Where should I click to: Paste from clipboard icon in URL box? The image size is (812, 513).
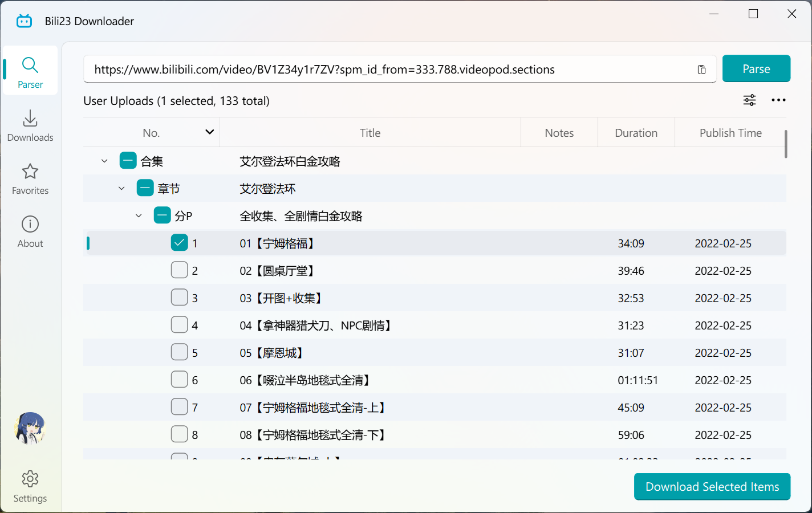point(701,70)
